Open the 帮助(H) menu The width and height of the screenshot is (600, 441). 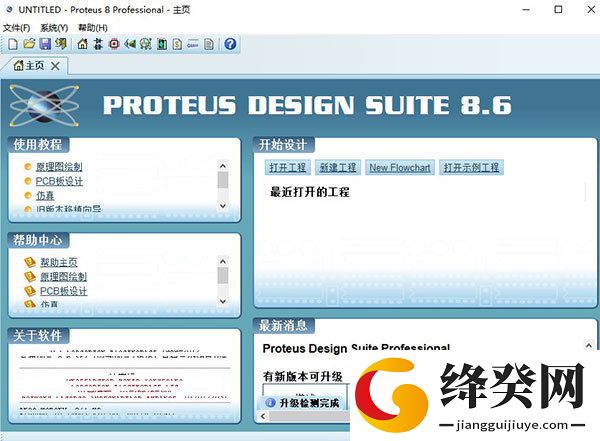[x=93, y=28]
